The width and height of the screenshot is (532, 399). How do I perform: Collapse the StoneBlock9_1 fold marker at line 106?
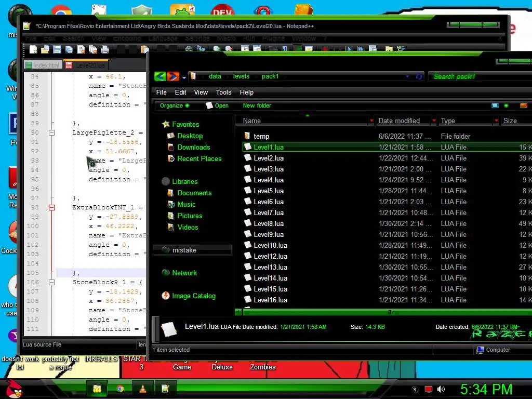pos(51,282)
